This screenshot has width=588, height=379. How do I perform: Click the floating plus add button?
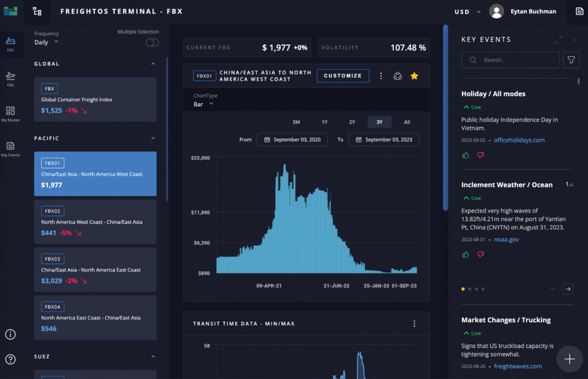click(569, 359)
